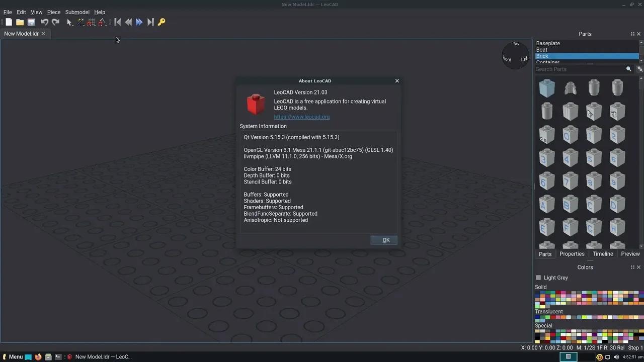Click the Save model icon
The width and height of the screenshot is (644, 362).
pyautogui.click(x=31, y=22)
